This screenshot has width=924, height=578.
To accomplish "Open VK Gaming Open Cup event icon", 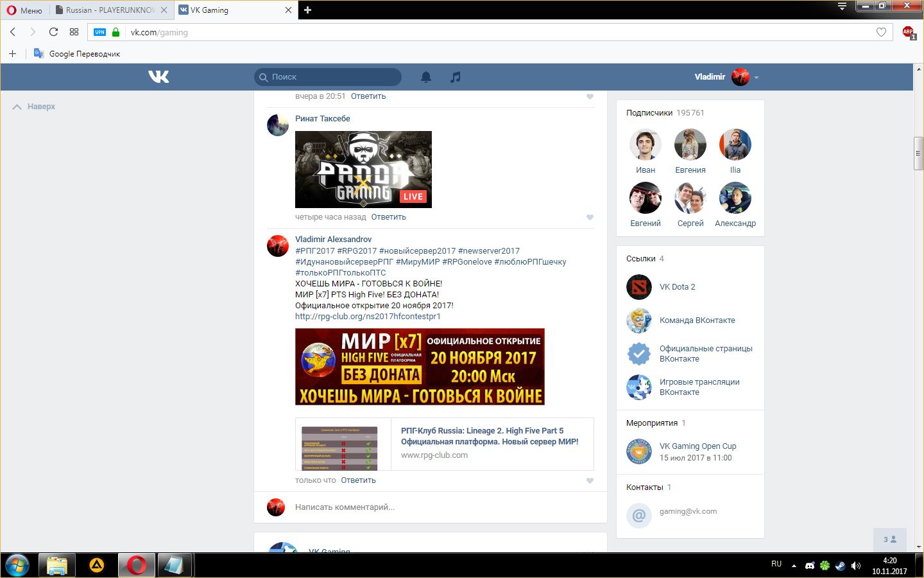I will click(638, 451).
